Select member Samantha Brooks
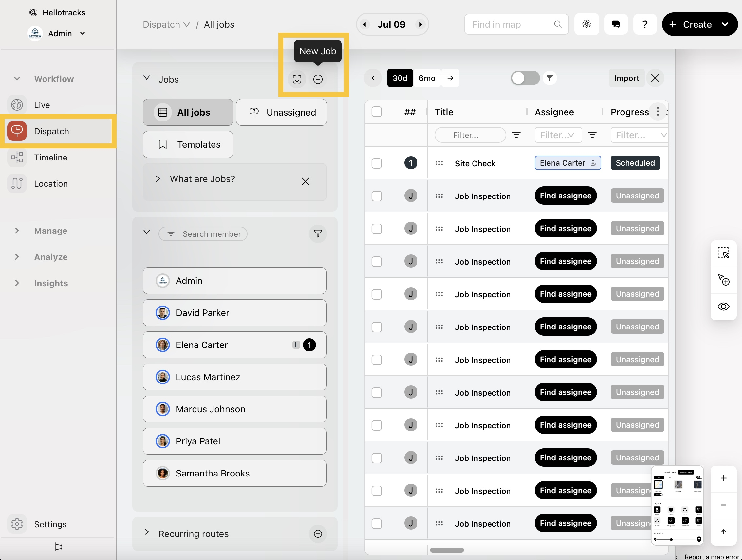The height and width of the screenshot is (560, 742). coord(234,473)
